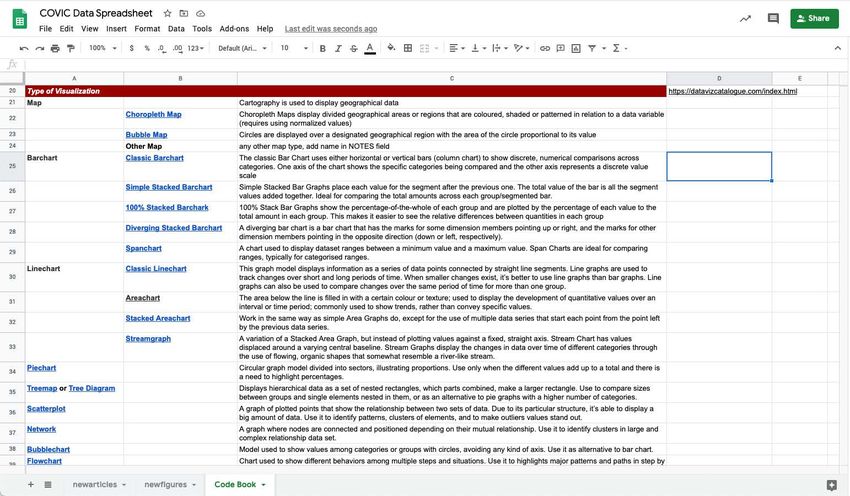Open the Edit menu
The image size is (850, 496).
click(66, 29)
